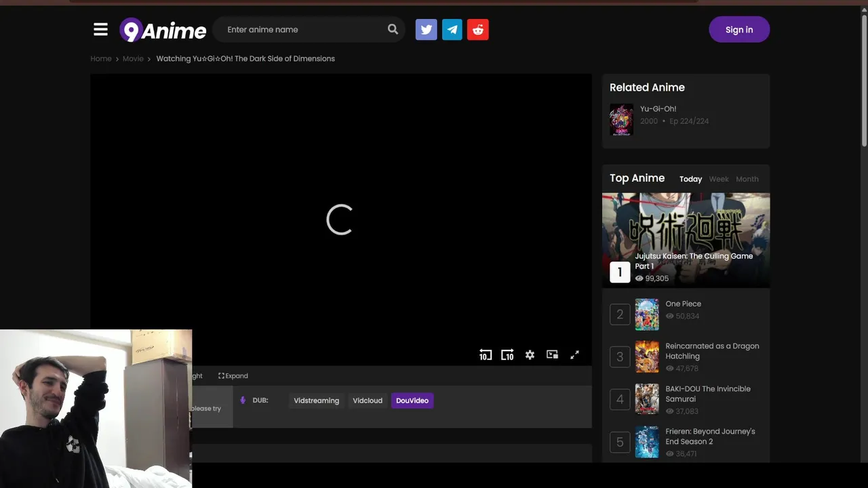The height and width of the screenshot is (488, 868).
Task: Open related anime Yu-Gi-Oh! title
Action: tap(658, 108)
